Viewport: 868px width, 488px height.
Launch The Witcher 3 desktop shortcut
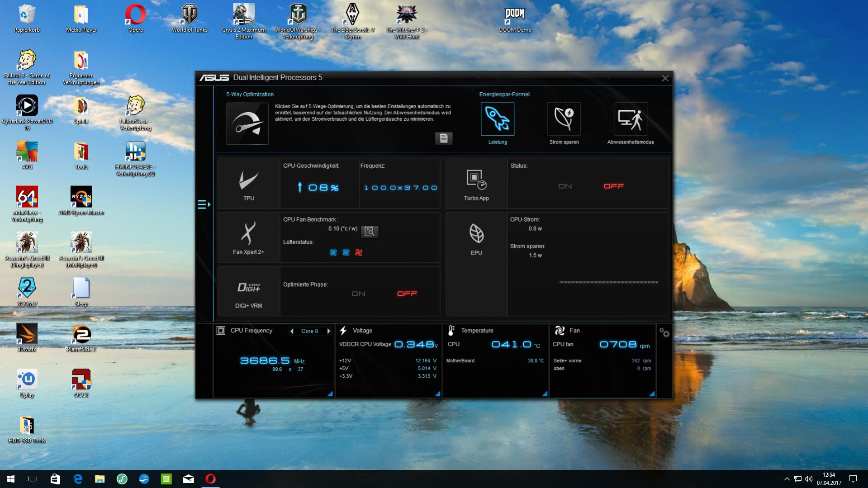point(407,22)
